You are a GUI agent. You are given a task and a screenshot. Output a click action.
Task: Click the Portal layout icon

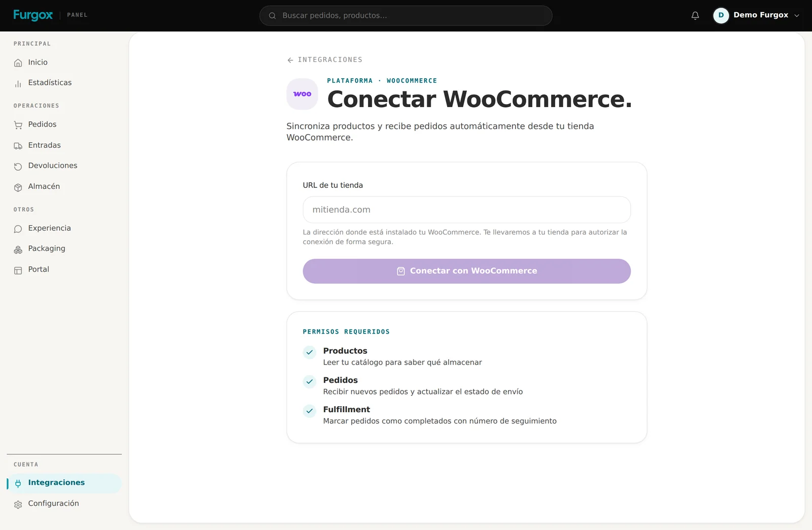tap(18, 271)
